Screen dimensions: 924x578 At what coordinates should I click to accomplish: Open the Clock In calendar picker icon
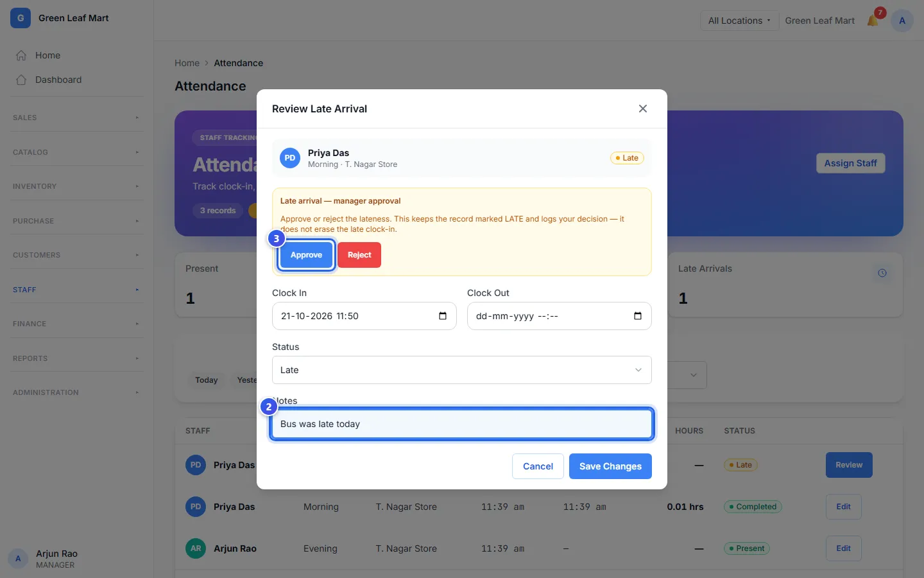[443, 316]
